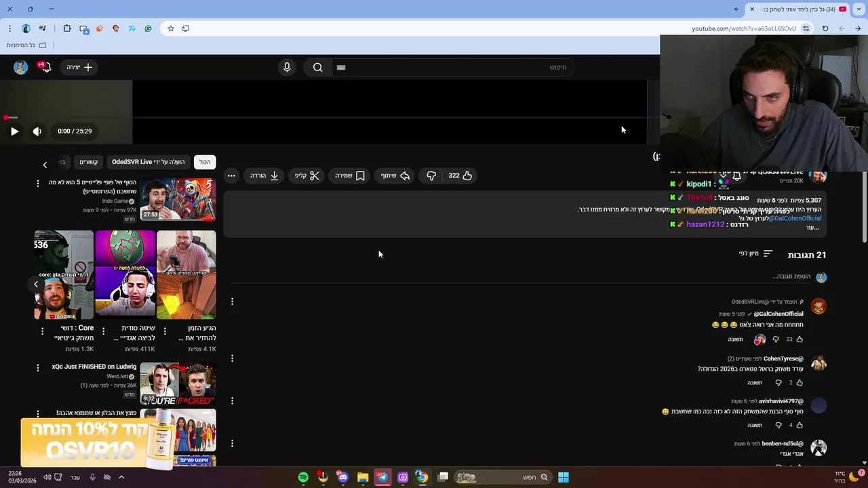Open YouTube notifications bell
The image size is (868, 488).
click(45, 67)
